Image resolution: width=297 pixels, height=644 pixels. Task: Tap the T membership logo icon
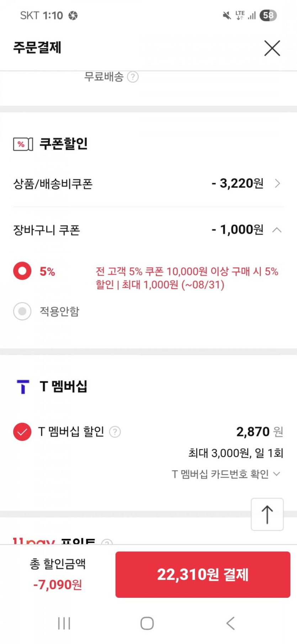(x=23, y=387)
